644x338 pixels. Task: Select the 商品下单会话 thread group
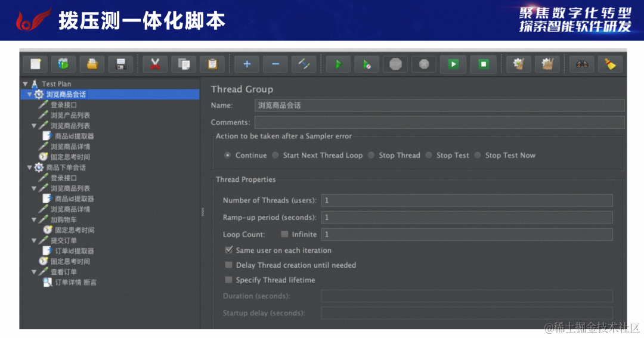click(66, 168)
